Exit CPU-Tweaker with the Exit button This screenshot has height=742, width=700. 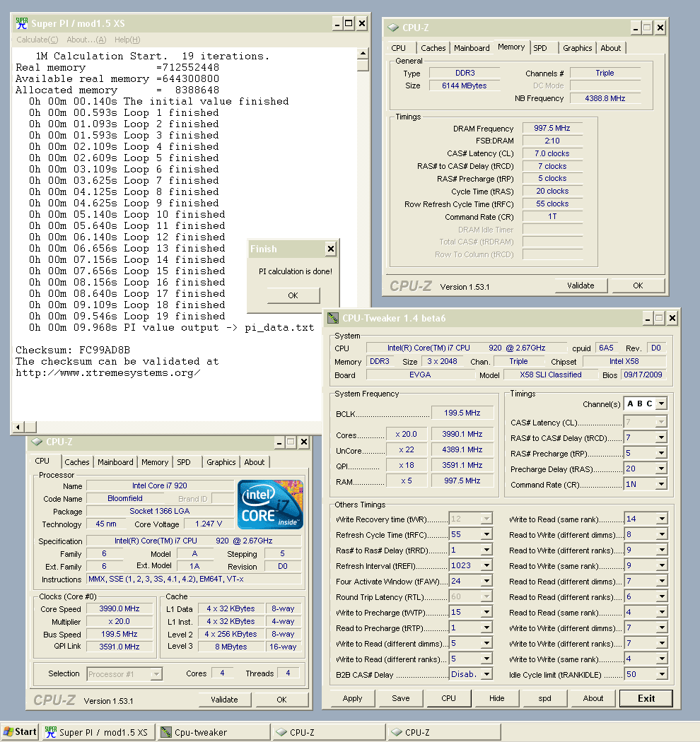click(646, 698)
